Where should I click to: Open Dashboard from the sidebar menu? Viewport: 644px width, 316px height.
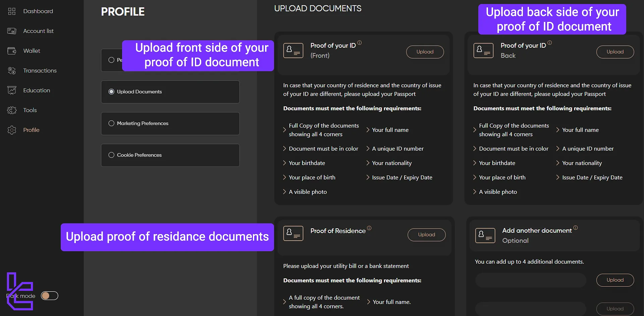[x=38, y=11]
